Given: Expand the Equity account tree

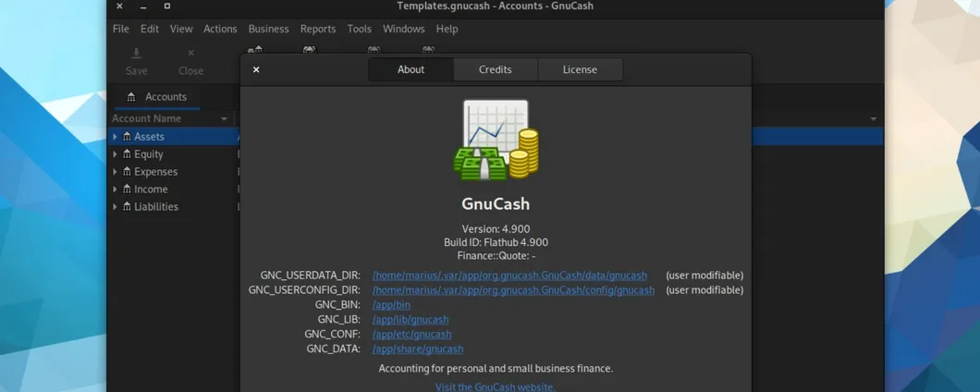Looking at the screenshot, I should pos(115,153).
